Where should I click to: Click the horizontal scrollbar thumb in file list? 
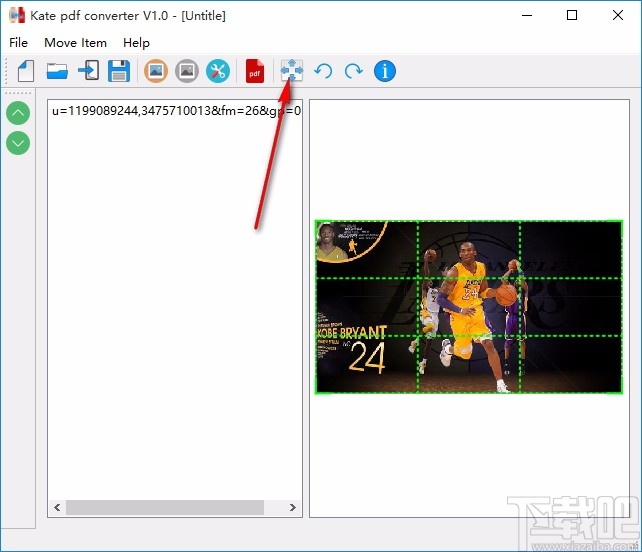[x=165, y=508]
